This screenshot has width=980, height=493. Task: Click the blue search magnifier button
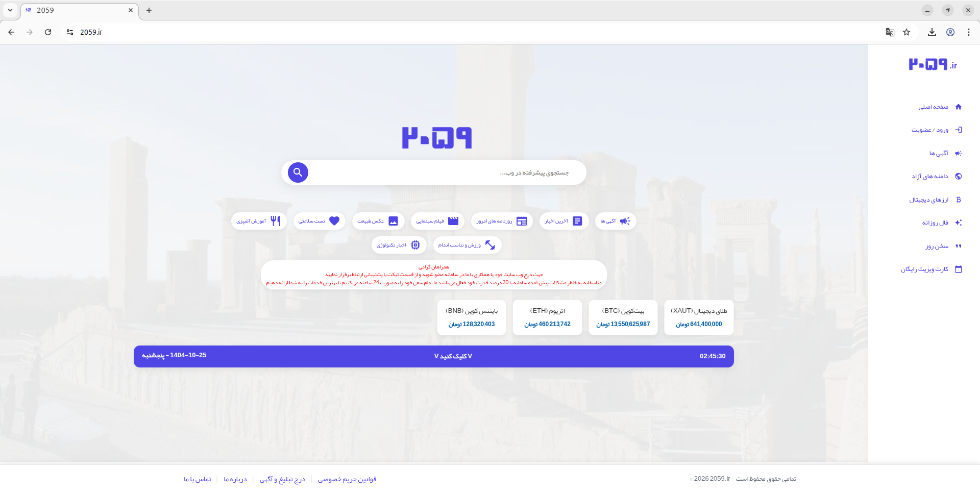point(298,172)
